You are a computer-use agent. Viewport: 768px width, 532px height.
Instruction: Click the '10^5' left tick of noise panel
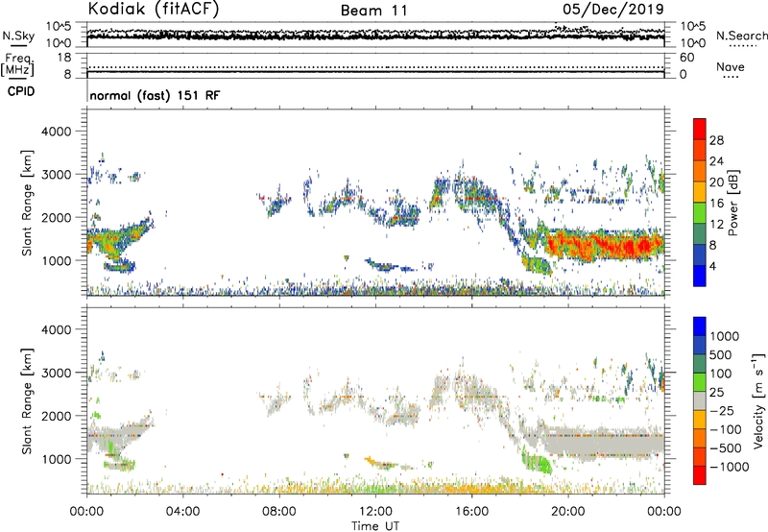point(59,26)
